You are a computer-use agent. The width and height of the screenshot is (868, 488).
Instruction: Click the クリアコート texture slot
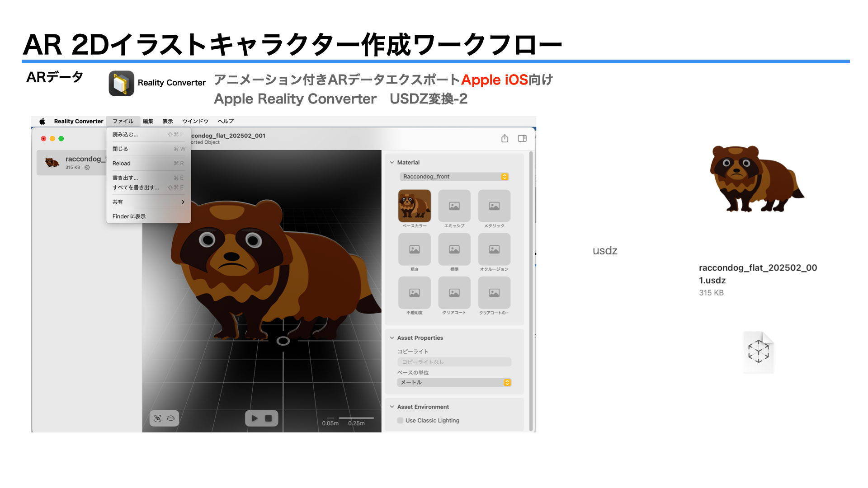(454, 293)
